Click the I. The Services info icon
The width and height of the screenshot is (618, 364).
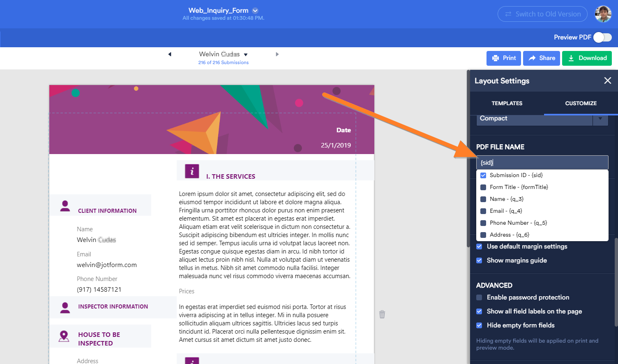[192, 171]
